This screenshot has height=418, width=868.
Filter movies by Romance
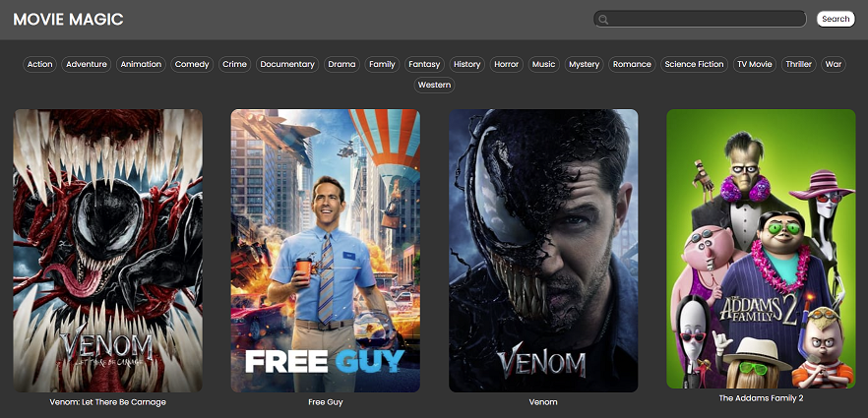[632, 64]
